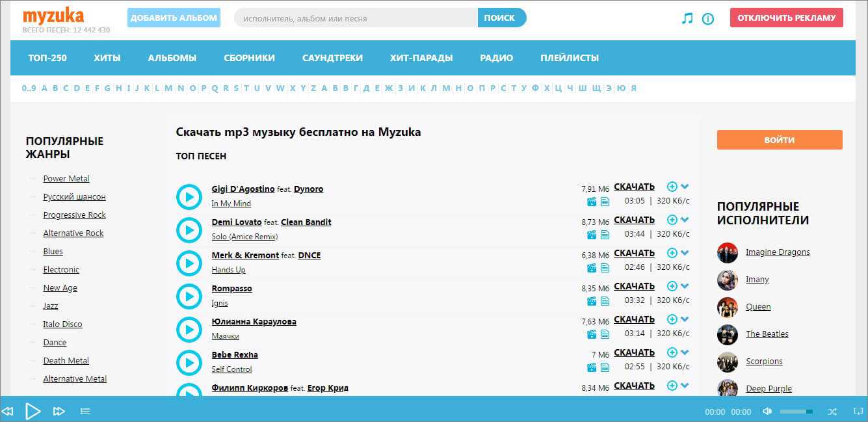Add Маячки using its plus icon
This screenshot has height=422, width=868.
coord(672,319)
